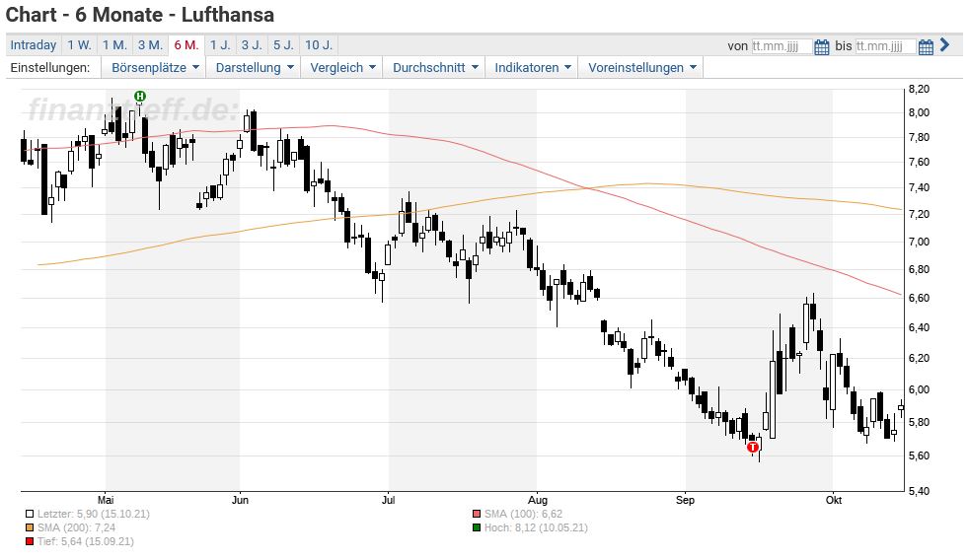969x560 pixels.
Task: Click the 'Aug' x-axis label
Action: pyautogui.click(x=538, y=500)
